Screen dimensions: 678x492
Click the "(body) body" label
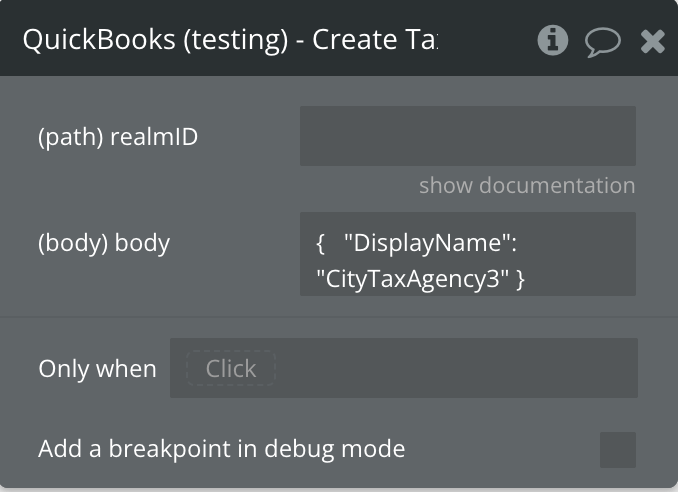[x=104, y=243]
